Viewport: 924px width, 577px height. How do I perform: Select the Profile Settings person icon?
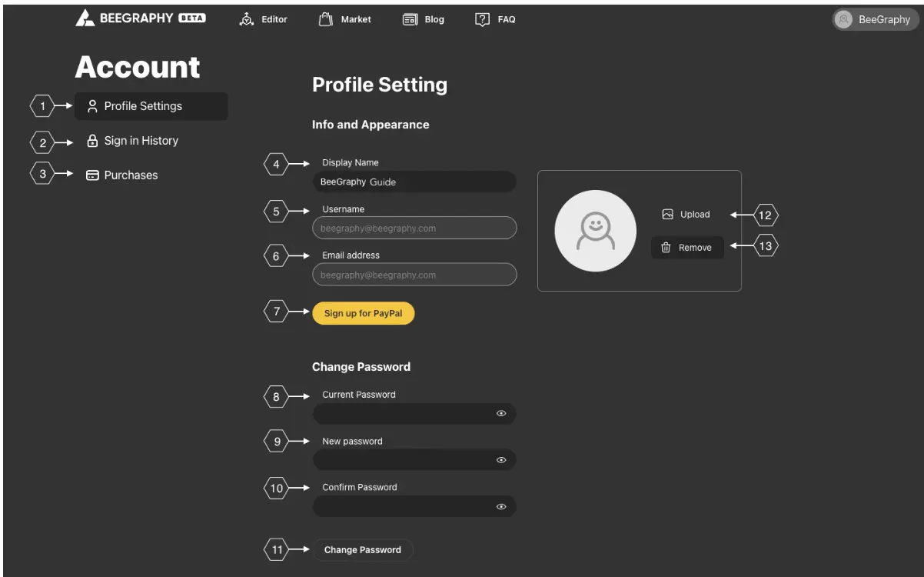tap(92, 105)
